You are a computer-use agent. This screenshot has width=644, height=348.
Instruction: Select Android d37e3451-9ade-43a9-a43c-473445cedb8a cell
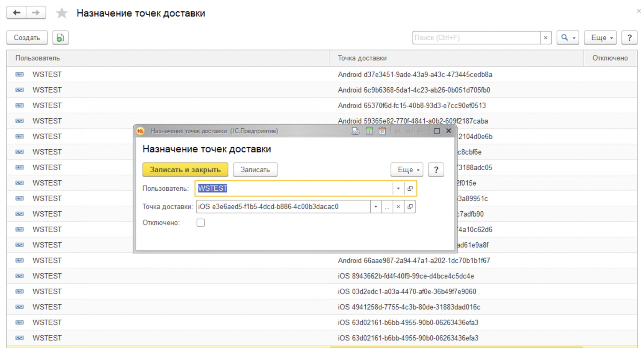click(x=456, y=75)
